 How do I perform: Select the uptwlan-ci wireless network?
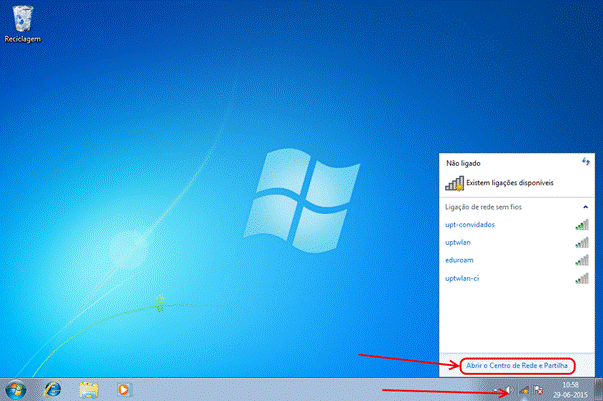tap(462, 277)
